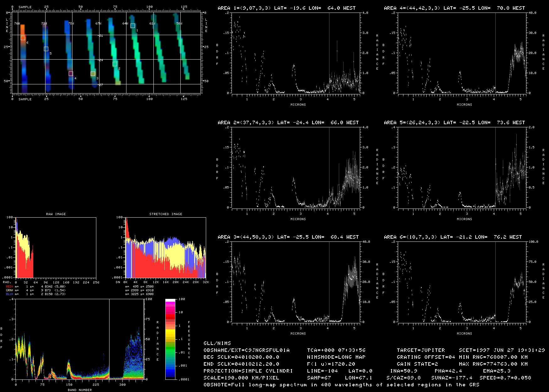Click the AREA 4 plot title with LON 70.8 WEST
The width and height of the screenshot is (549, 392).
tap(454, 8)
